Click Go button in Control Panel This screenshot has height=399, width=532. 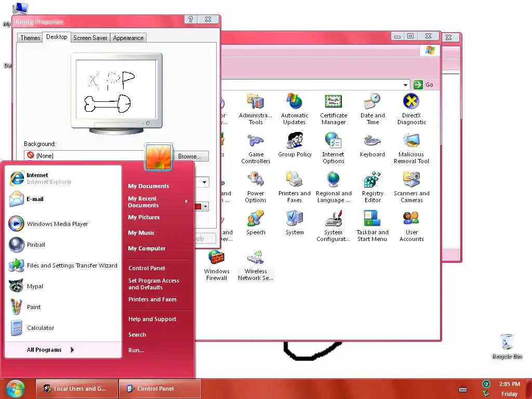pos(423,85)
